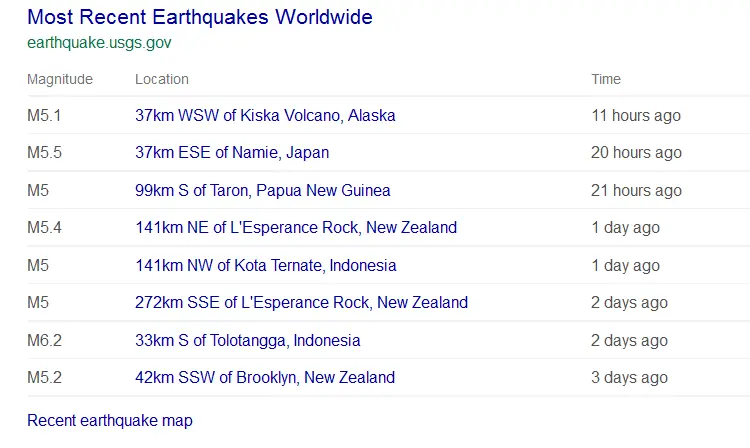
Task: Click the Time column header
Action: click(606, 79)
